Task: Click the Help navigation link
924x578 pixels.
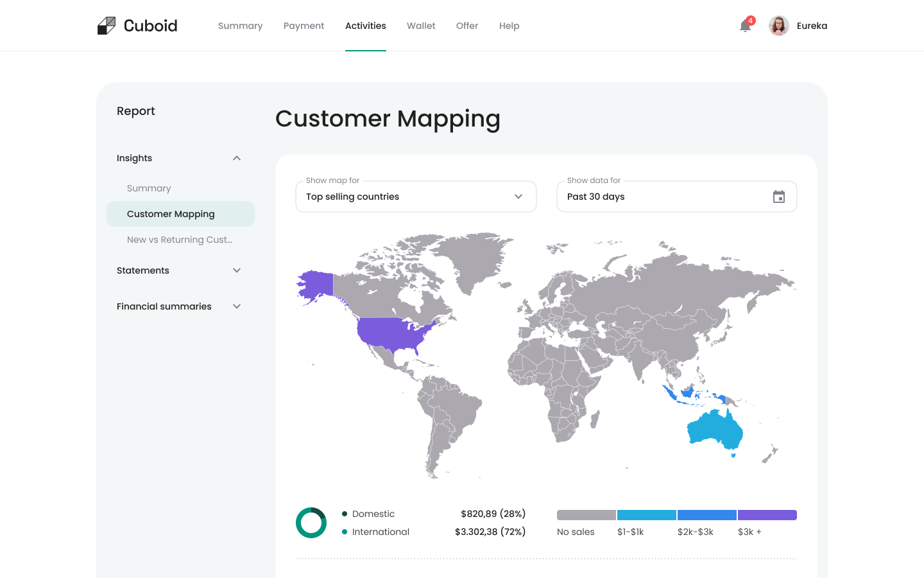Action: click(509, 26)
